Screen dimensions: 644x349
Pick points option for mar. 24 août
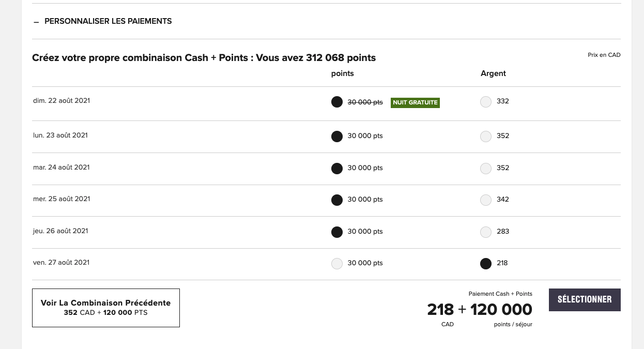point(337,169)
